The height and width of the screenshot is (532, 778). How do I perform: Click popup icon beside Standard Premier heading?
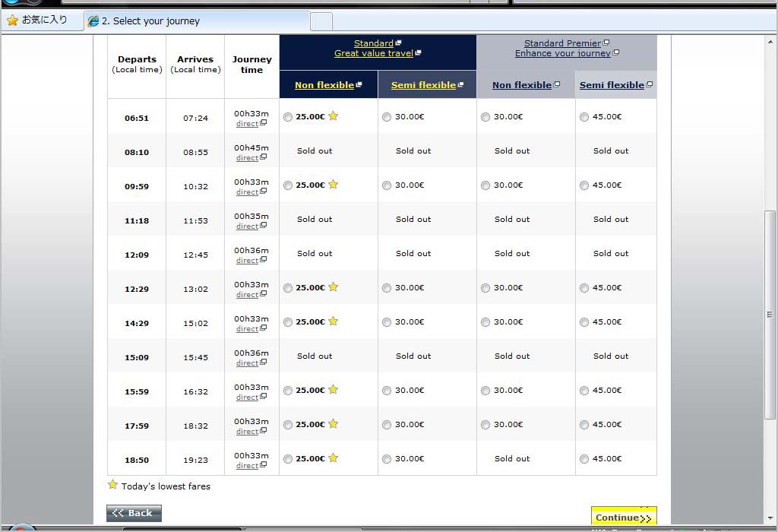[x=606, y=43]
